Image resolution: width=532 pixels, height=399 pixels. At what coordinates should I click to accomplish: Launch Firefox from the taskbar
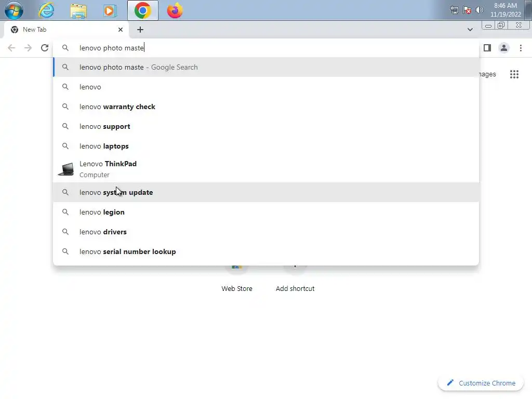click(175, 10)
